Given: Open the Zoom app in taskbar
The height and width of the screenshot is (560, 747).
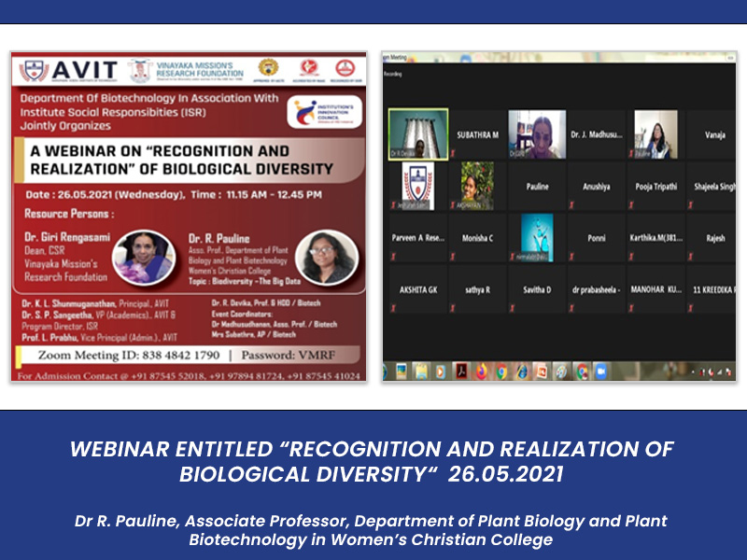Looking at the screenshot, I should point(600,371).
